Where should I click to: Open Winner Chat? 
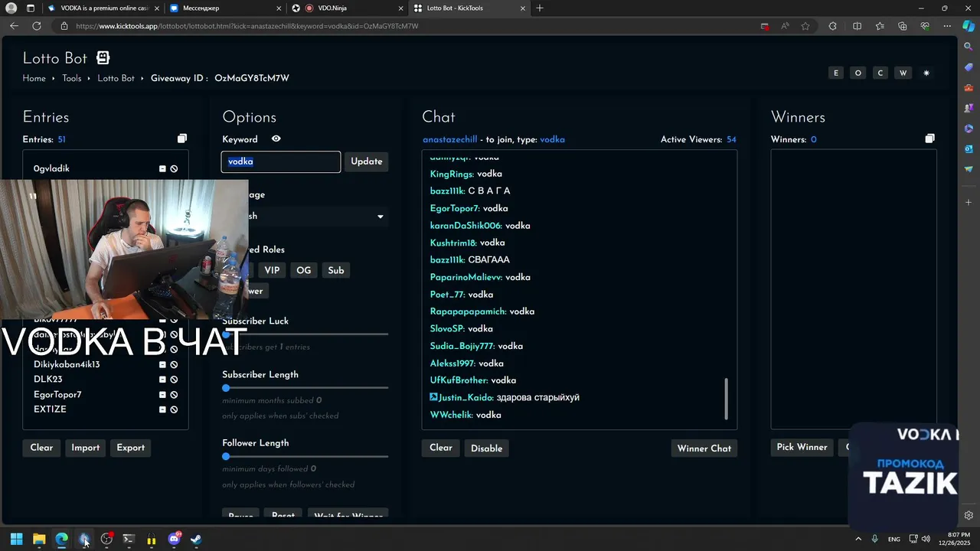coord(704,448)
